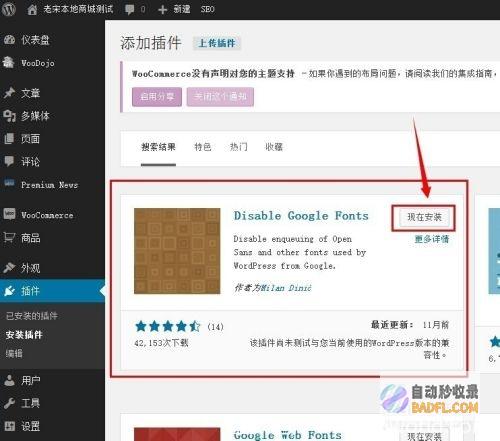500x441 pixels.
Task: Open the site home icon in admin bar
Action: tap(32, 10)
